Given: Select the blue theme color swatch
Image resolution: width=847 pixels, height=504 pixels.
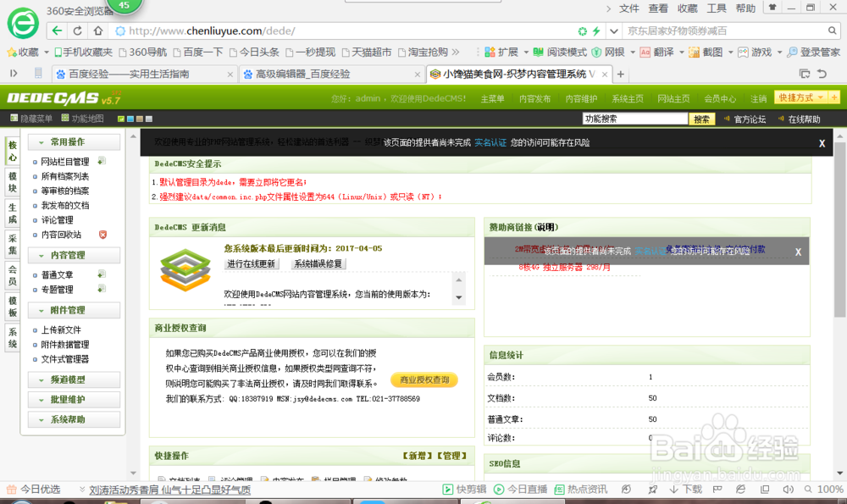Looking at the screenshot, I should (x=130, y=119).
